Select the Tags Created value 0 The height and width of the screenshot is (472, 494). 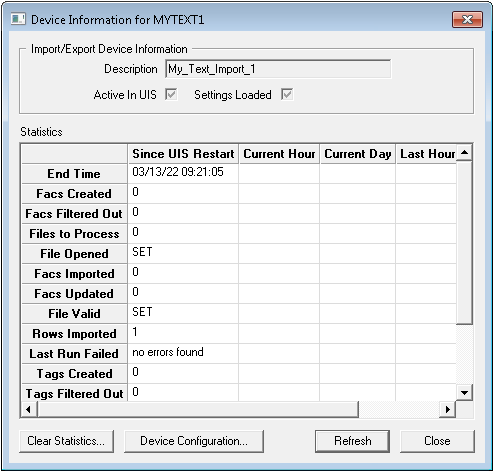183,373
